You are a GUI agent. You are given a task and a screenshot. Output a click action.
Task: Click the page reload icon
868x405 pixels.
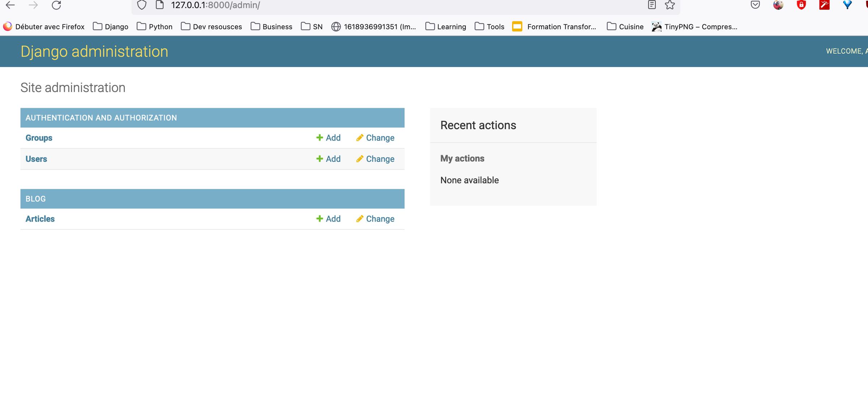(x=56, y=5)
